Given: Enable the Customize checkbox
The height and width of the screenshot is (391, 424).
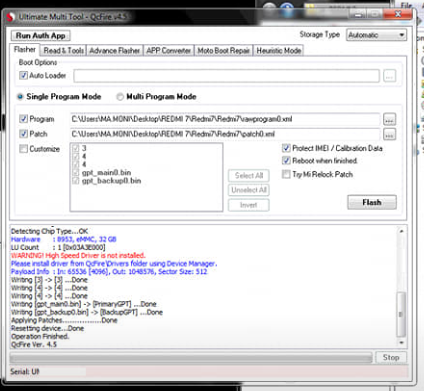Looking at the screenshot, I should (23, 149).
